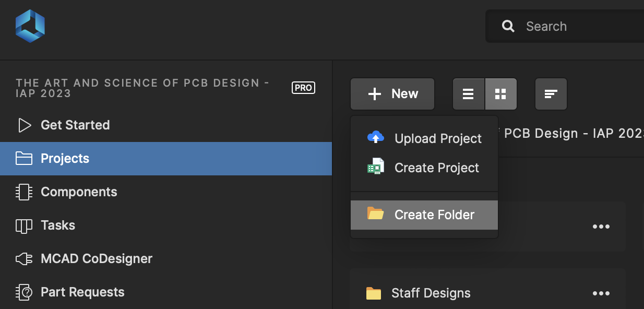Click the MCAD CoDesigner plug icon
This screenshot has height=309, width=644.
pos(24,259)
